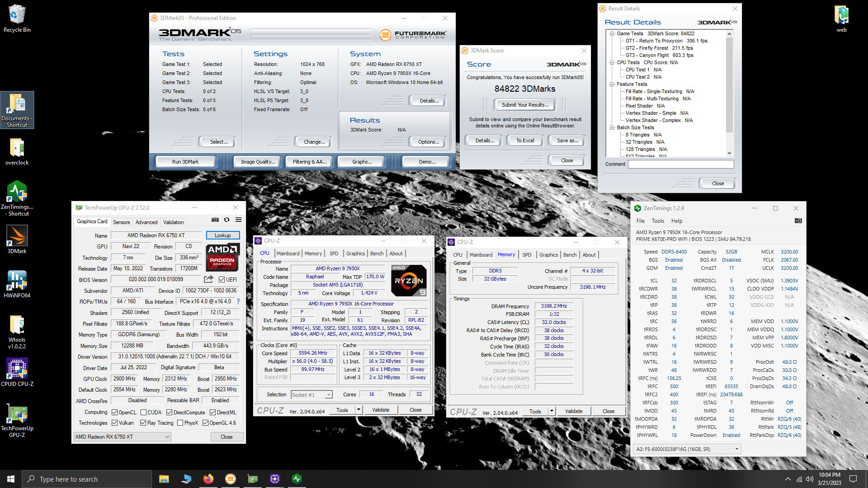Toggle the CUDA checkbox
Viewport: 868px width, 488px height.
[143, 413]
